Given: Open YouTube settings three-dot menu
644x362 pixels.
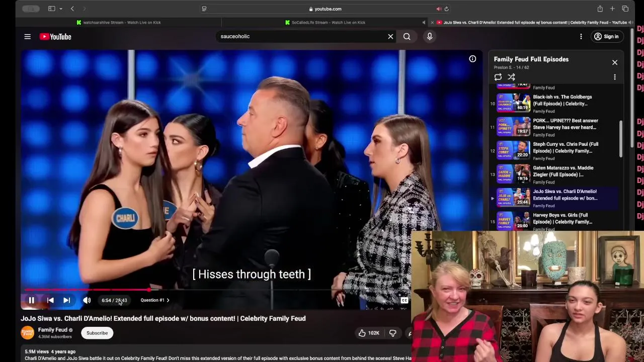Looking at the screenshot, I should point(581,36).
